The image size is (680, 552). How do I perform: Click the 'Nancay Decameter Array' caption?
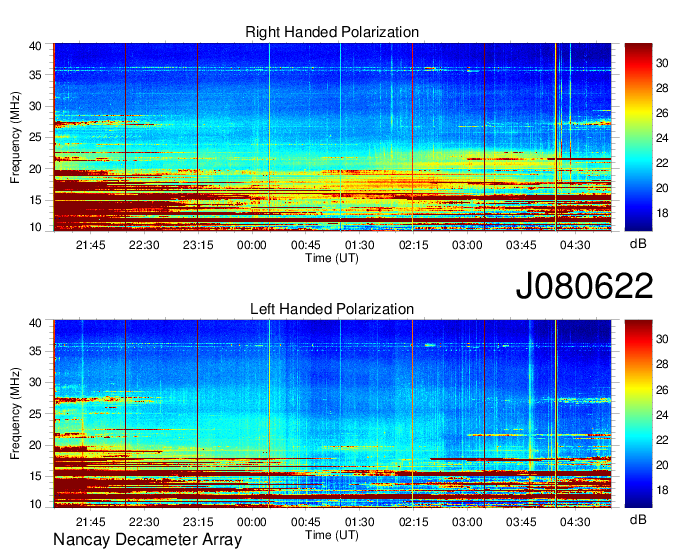coord(147,540)
